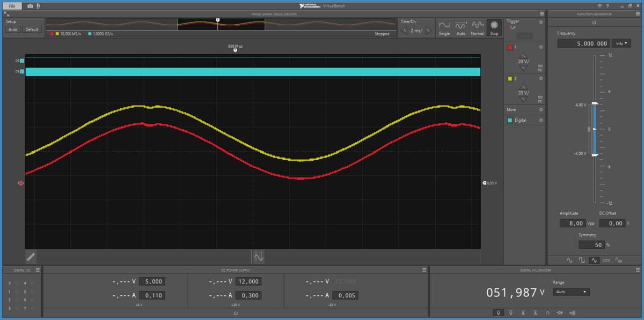Edit +6V supply voltage 5,000 field

[x=152, y=281]
